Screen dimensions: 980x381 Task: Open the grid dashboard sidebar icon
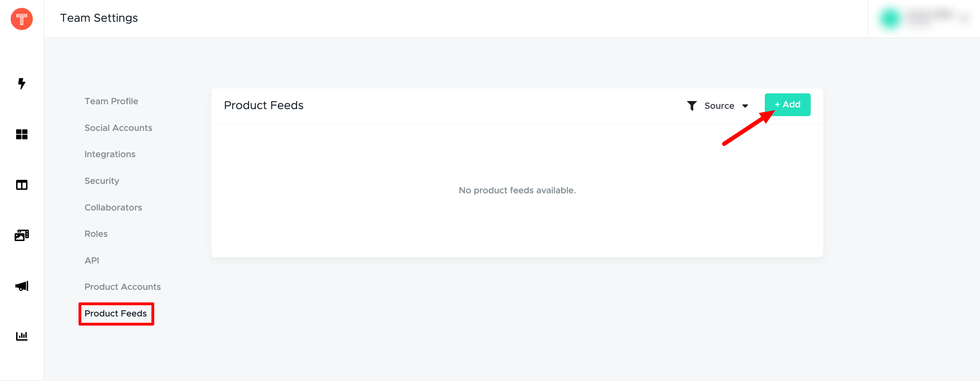pyautogui.click(x=22, y=134)
